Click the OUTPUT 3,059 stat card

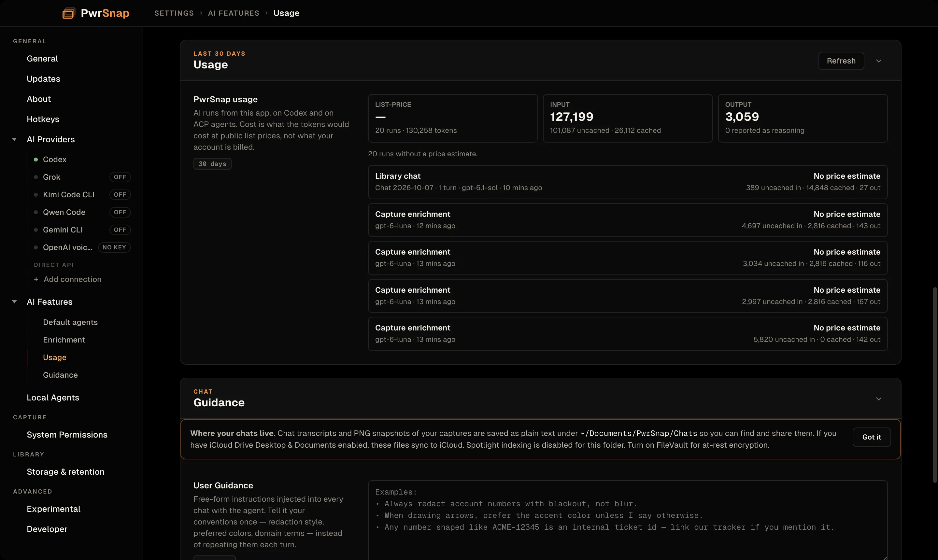pos(803,119)
